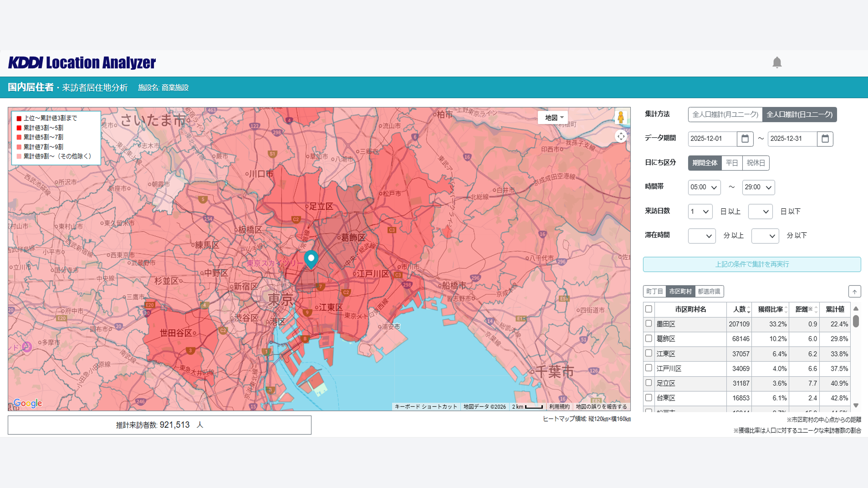Click the upward arrow export icon above table

[x=854, y=292]
